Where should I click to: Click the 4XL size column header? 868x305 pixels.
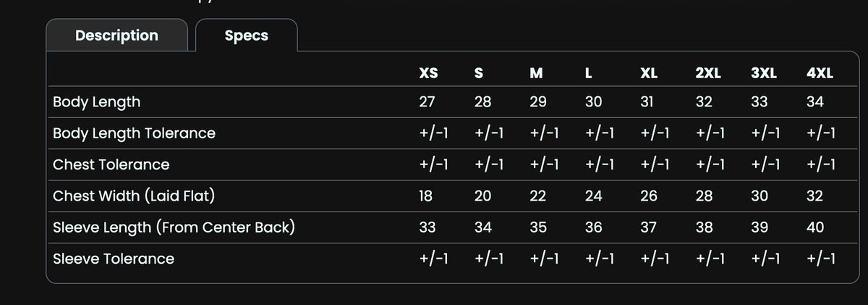(820, 73)
